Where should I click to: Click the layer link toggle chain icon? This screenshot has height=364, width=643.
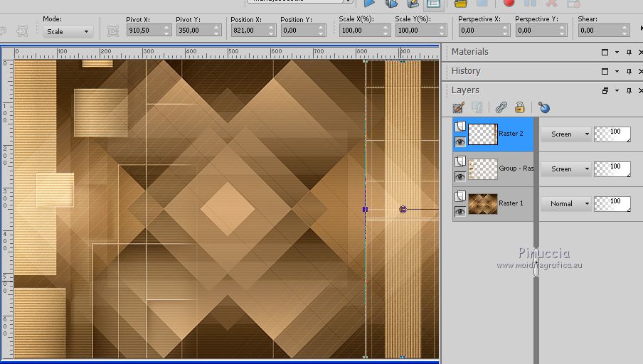point(501,108)
